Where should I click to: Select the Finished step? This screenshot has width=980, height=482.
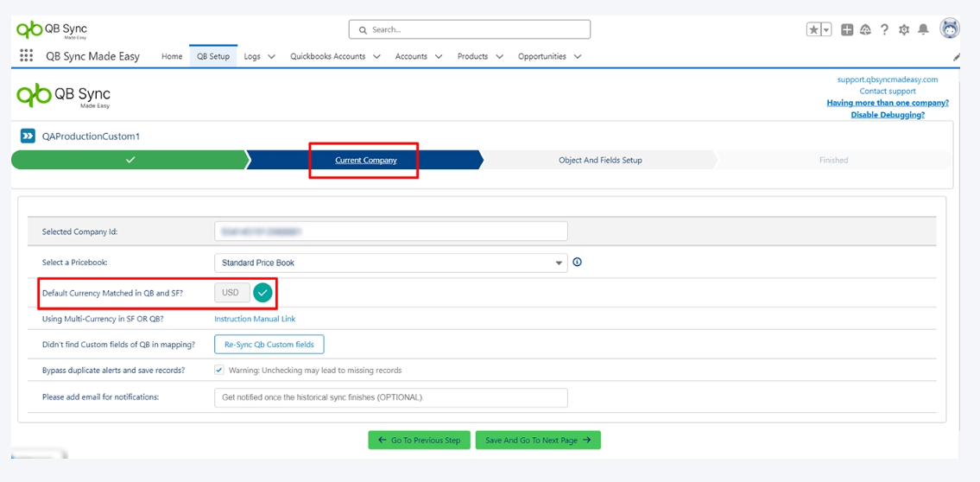pos(834,160)
